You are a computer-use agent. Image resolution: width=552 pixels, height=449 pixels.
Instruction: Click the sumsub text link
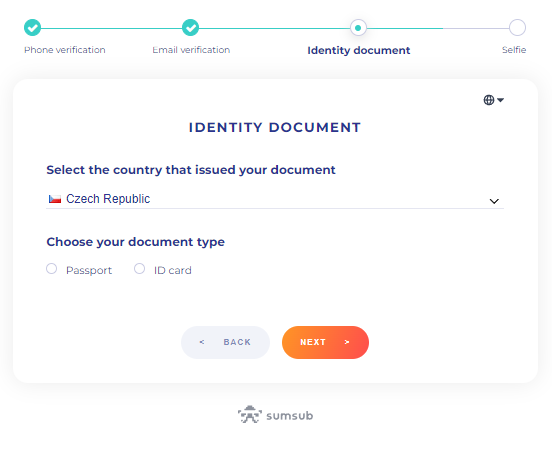coord(289,416)
